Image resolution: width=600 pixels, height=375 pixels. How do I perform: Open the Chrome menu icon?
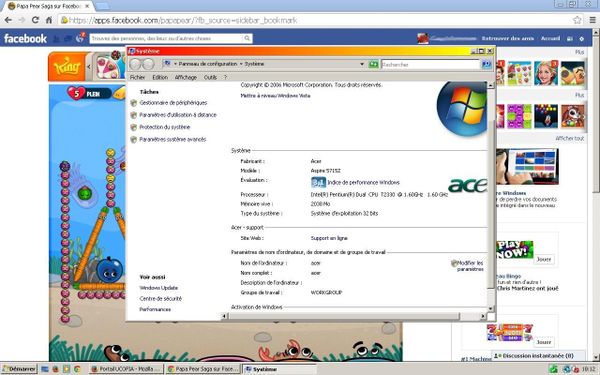pos(592,20)
